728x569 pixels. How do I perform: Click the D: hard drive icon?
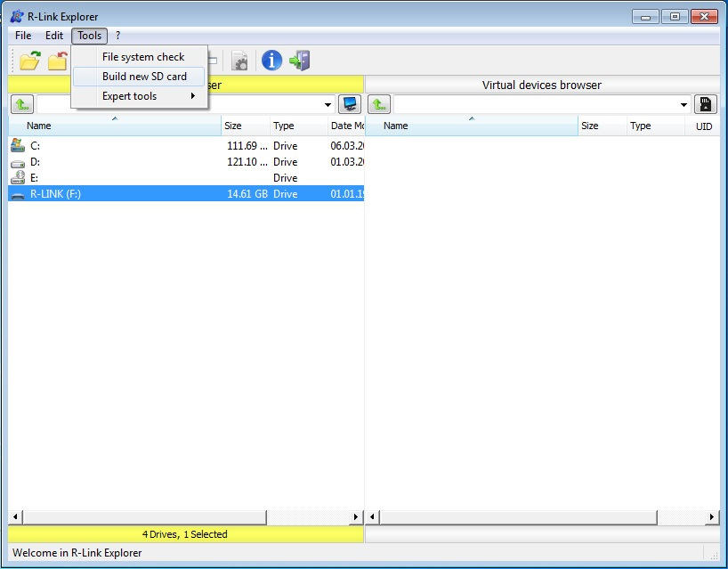[x=18, y=163]
